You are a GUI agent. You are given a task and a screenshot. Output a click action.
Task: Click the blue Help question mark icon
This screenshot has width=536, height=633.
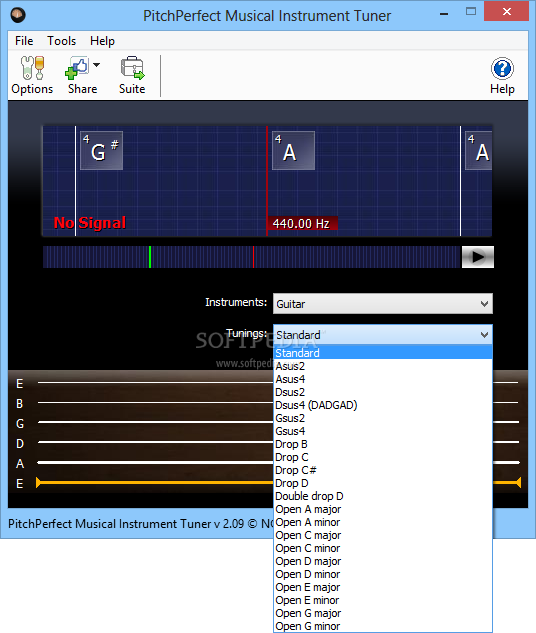(x=502, y=68)
